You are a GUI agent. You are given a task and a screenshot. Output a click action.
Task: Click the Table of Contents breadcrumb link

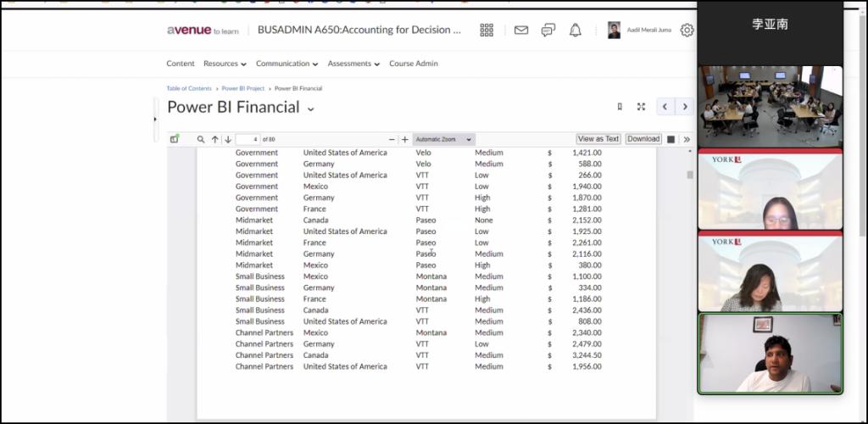click(189, 88)
